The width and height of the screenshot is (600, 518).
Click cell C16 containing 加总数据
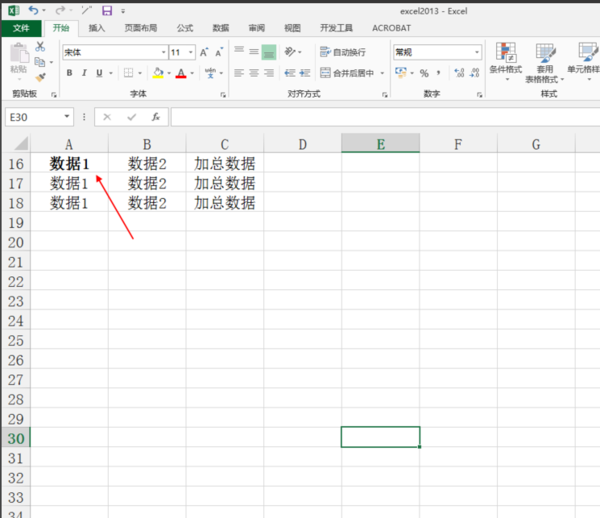point(225,163)
